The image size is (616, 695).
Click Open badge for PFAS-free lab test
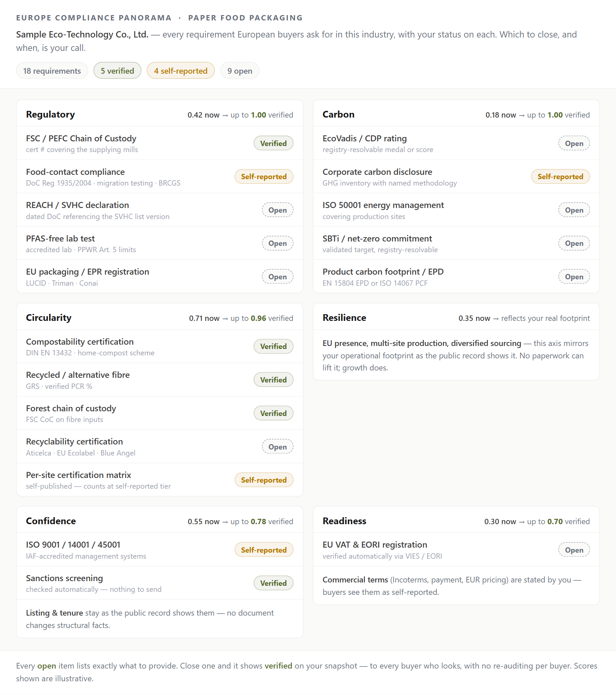point(277,243)
